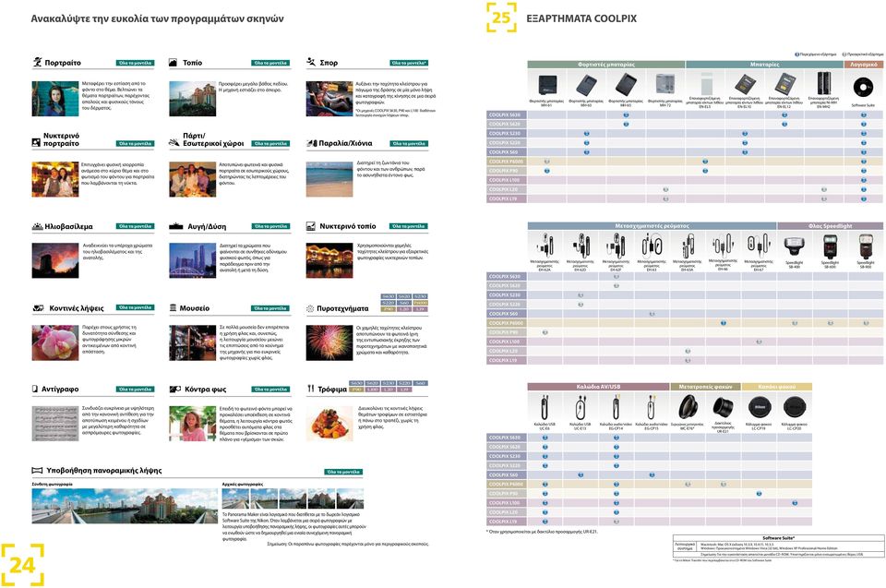
Task: Click the Μετατροπείς φακών table header
Action: pos(705,387)
